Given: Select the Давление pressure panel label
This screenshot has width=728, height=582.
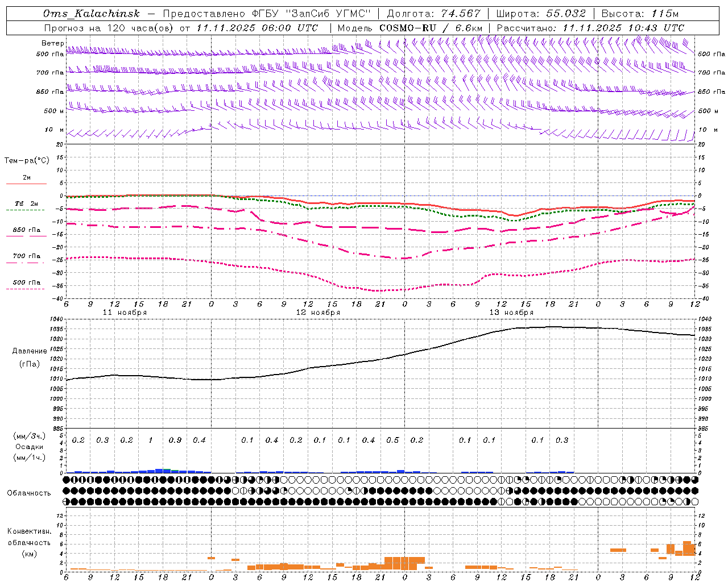Looking at the screenshot, I should [30, 351].
